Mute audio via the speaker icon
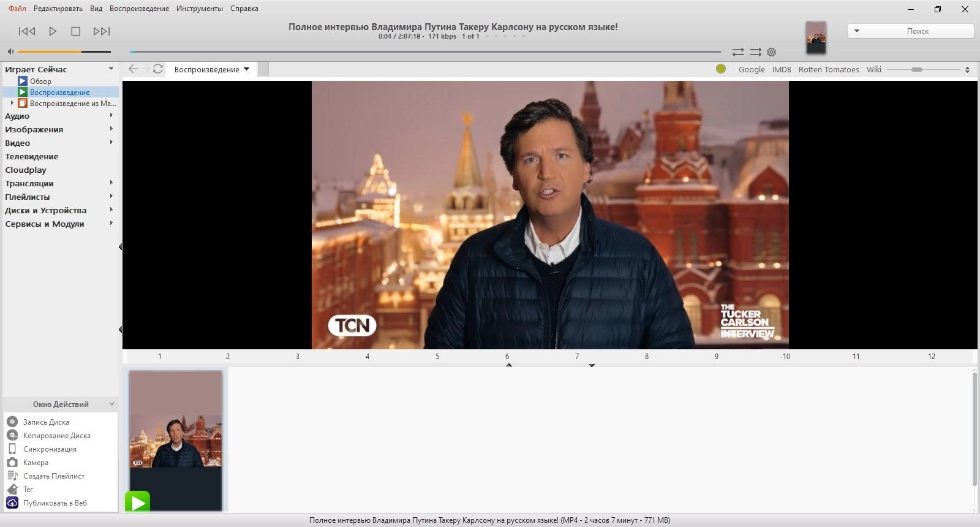Viewport: 980px width, 527px height. point(10,51)
